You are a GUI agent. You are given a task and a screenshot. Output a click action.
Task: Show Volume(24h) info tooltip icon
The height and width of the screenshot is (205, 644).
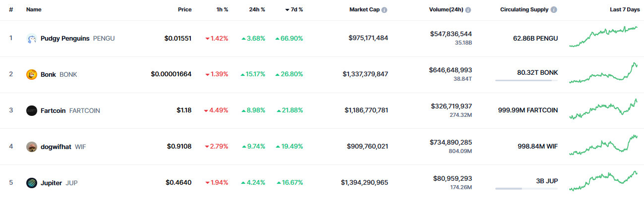(x=468, y=10)
